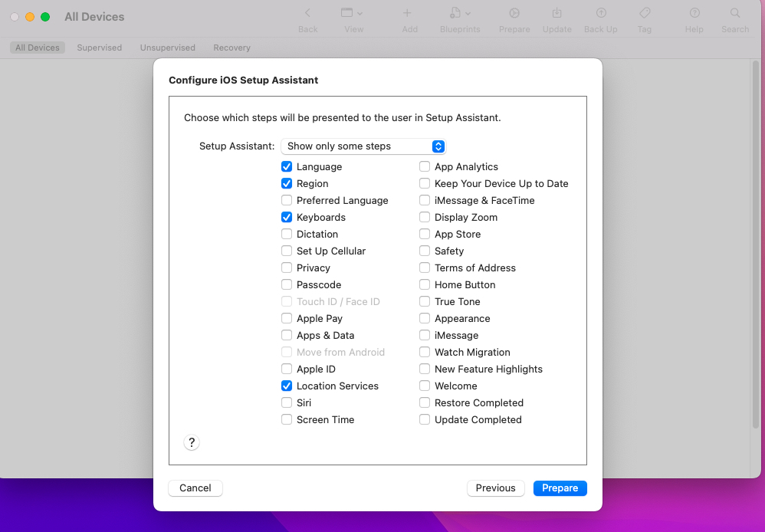Viewport: 765px width, 532px height.
Task: Open the help question mark button
Action: click(x=192, y=442)
